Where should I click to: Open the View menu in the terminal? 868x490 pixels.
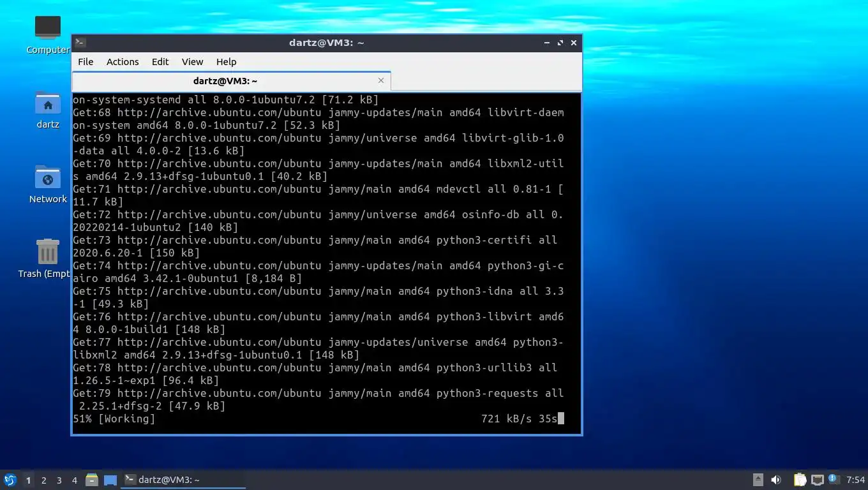[192, 62]
